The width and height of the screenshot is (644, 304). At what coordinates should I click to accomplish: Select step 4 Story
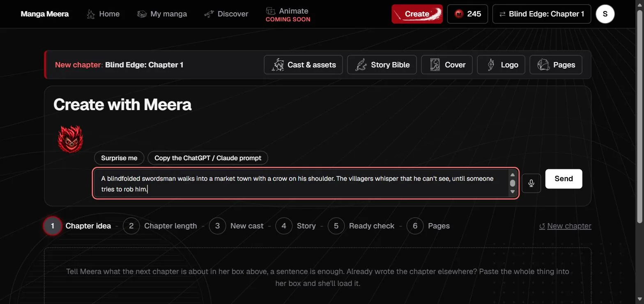(296, 226)
